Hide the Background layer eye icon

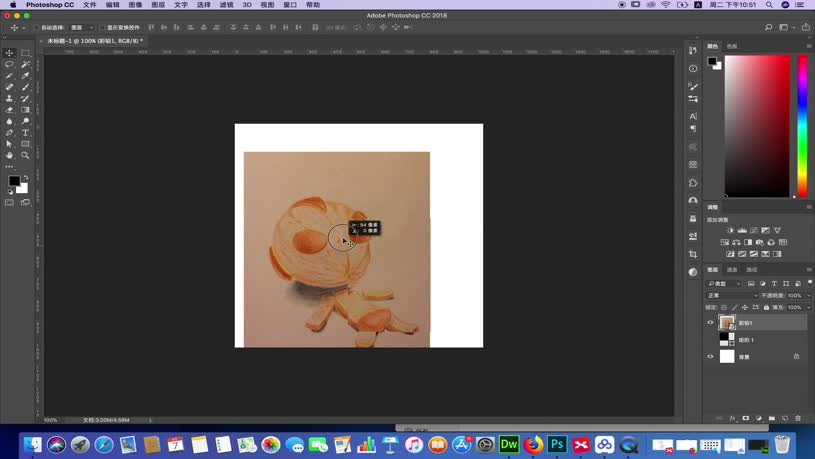[x=711, y=357]
